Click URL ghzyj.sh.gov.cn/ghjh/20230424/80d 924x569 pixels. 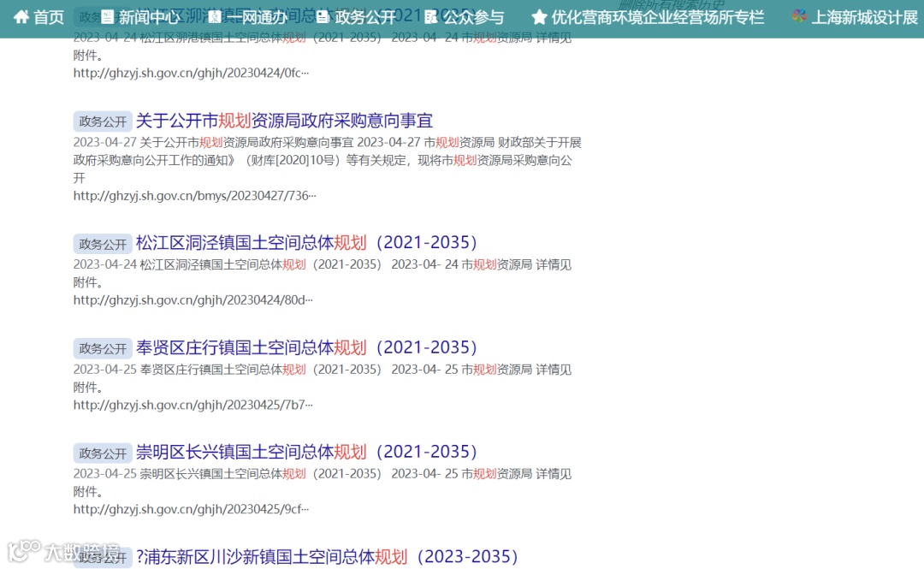[192, 299]
